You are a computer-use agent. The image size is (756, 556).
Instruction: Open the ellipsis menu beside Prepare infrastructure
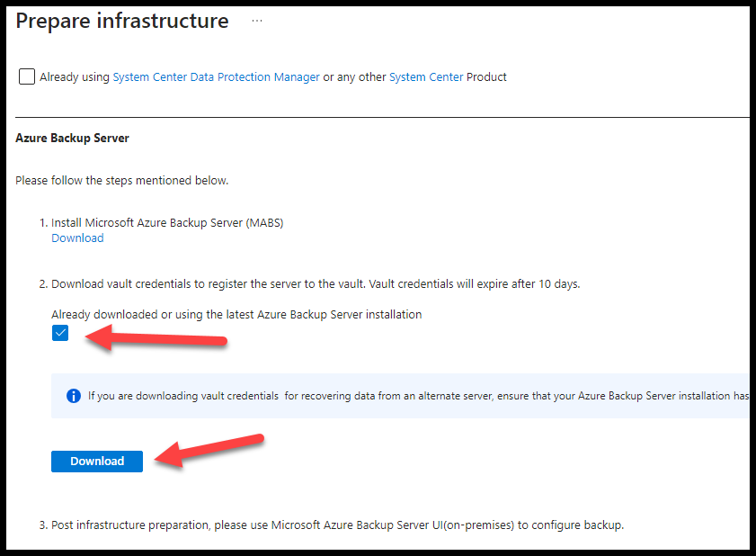tap(257, 21)
